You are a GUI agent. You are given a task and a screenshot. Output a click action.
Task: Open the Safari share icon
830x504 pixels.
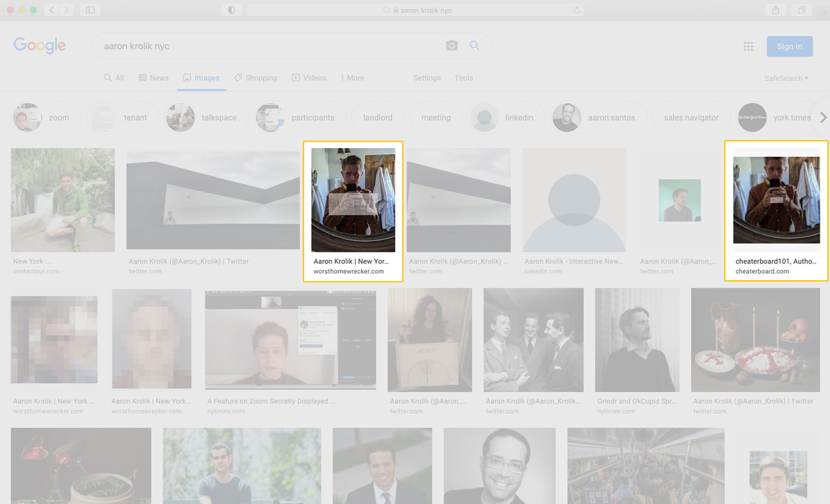coord(775,10)
